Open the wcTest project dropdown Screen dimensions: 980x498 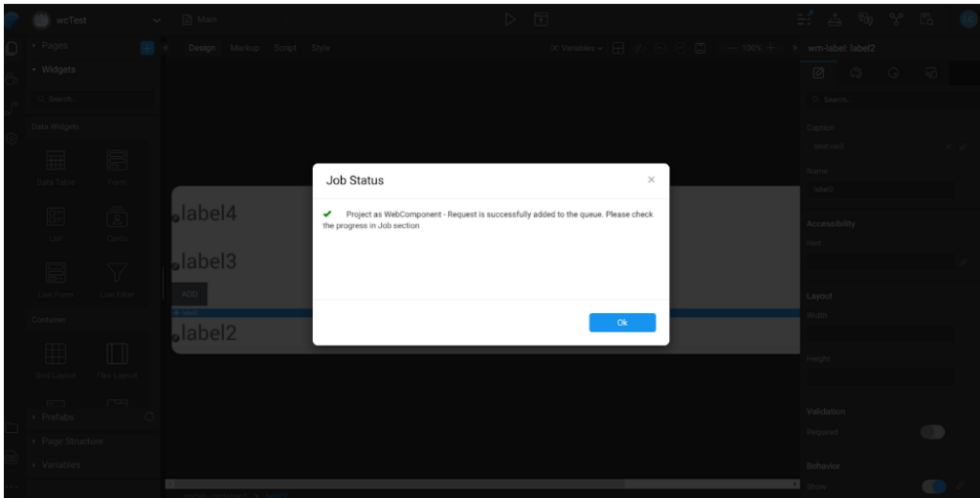point(157,20)
